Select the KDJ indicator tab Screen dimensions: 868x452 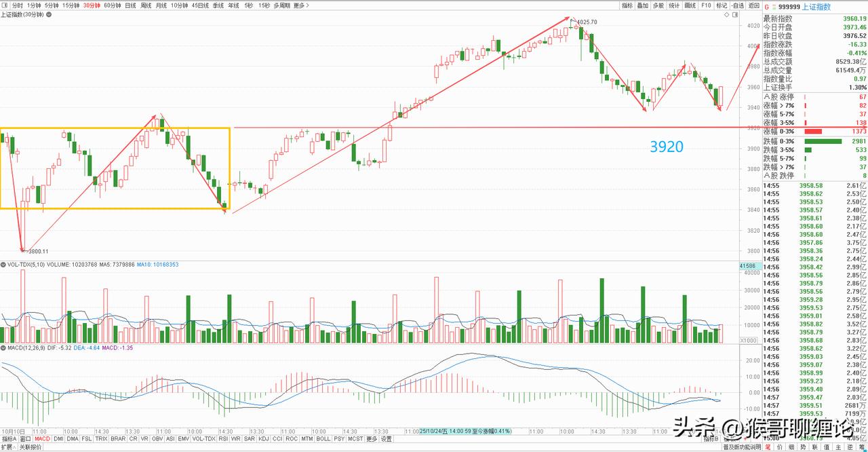coord(264,439)
